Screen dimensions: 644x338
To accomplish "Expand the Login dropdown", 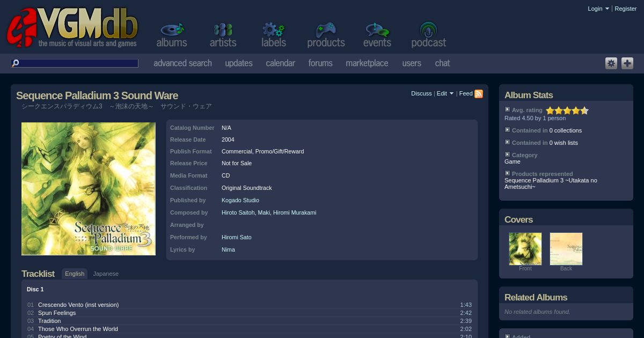I will [598, 9].
